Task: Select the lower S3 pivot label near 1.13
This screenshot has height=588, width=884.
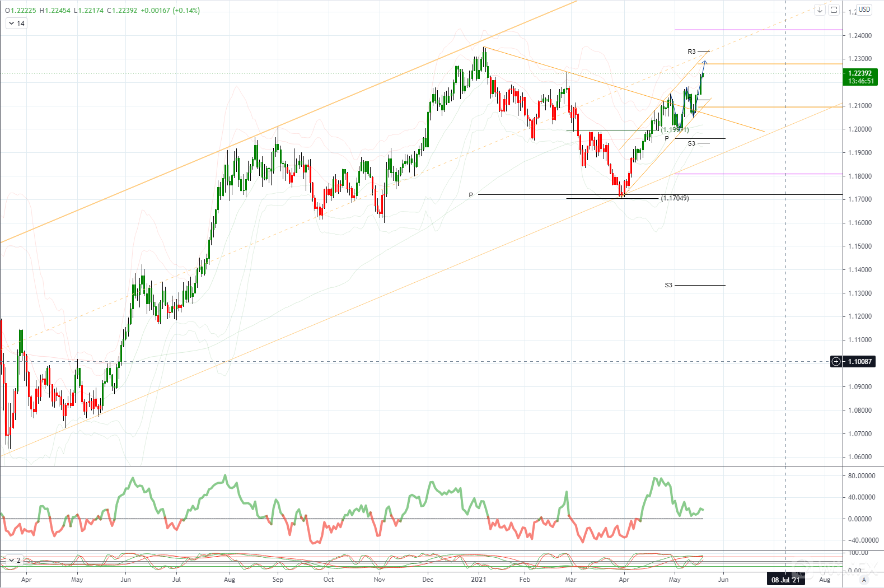Action: (x=668, y=286)
